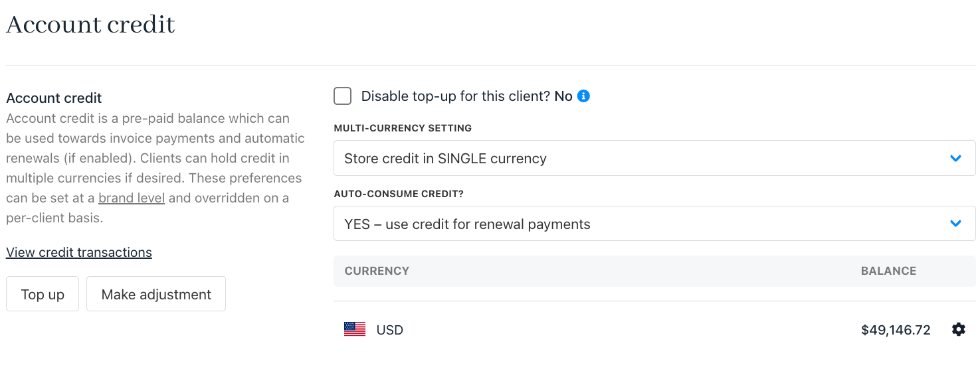Image resolution: width=980 pixels, height=383 pixels.
Task: Click the AUTO-CONSUME CREDIT? field label
Action: coord(398,194)
